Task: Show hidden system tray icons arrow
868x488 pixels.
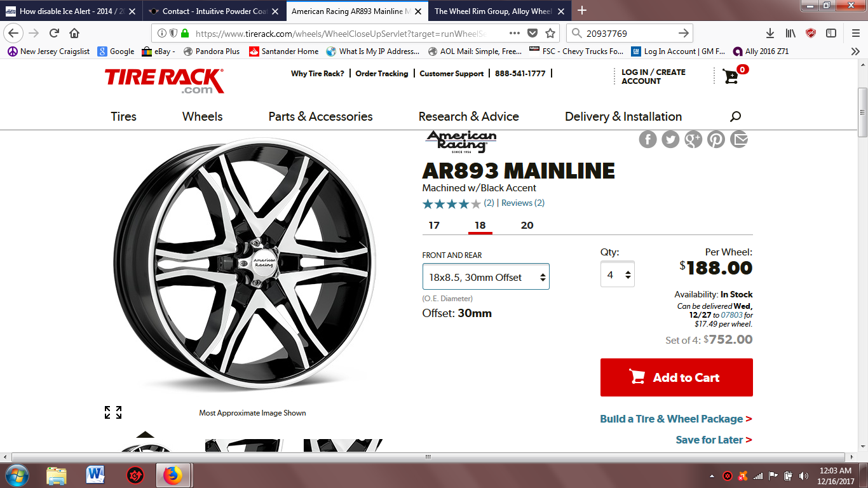Action: click(712, 476)
